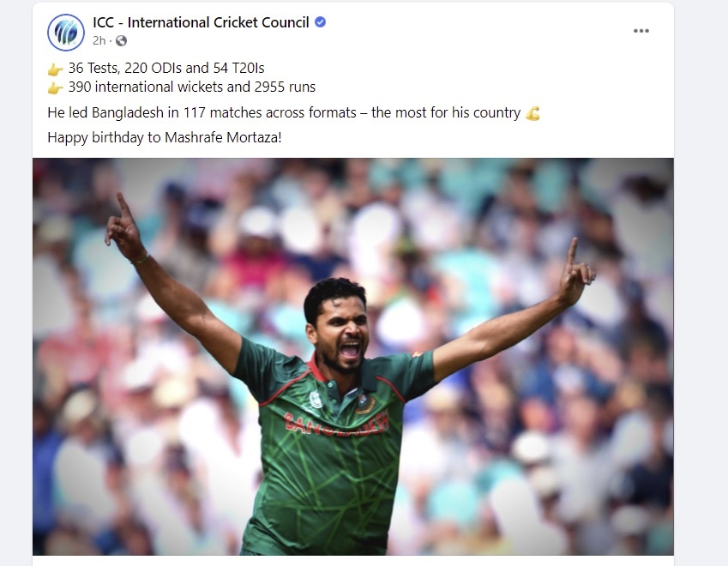The image size is (728, 566).
Task: Click the He led Bangladesh caption line
Action: point(284,113)
